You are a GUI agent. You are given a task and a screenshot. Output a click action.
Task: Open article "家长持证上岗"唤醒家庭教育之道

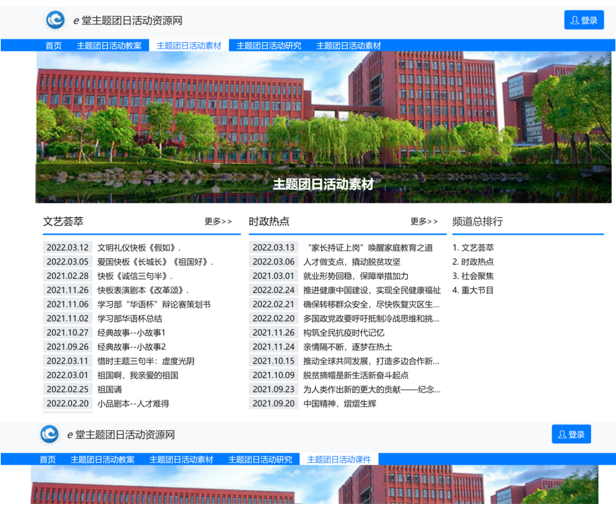pyautogui.click(x=370, y=248)
